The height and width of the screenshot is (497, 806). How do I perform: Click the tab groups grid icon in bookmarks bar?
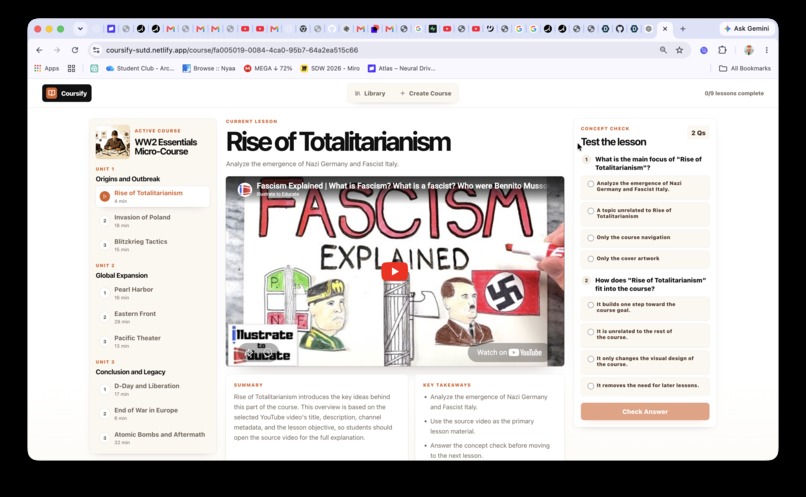tap(71, 68)
